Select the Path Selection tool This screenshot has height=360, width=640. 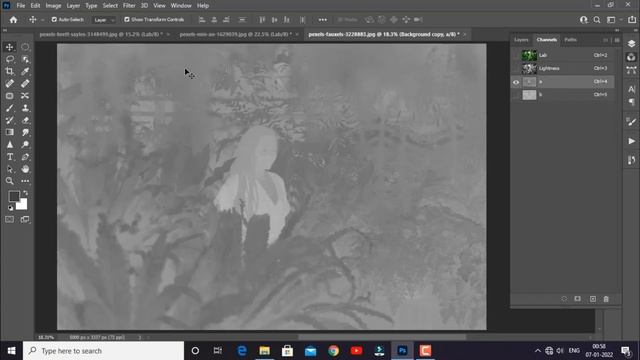pyautogui.click(x=10, y=169)
